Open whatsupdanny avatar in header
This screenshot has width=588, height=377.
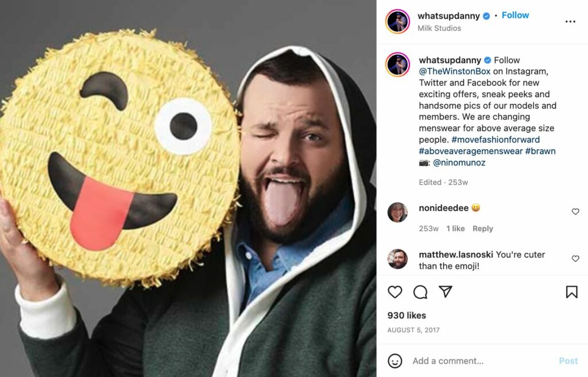[397, 21]
